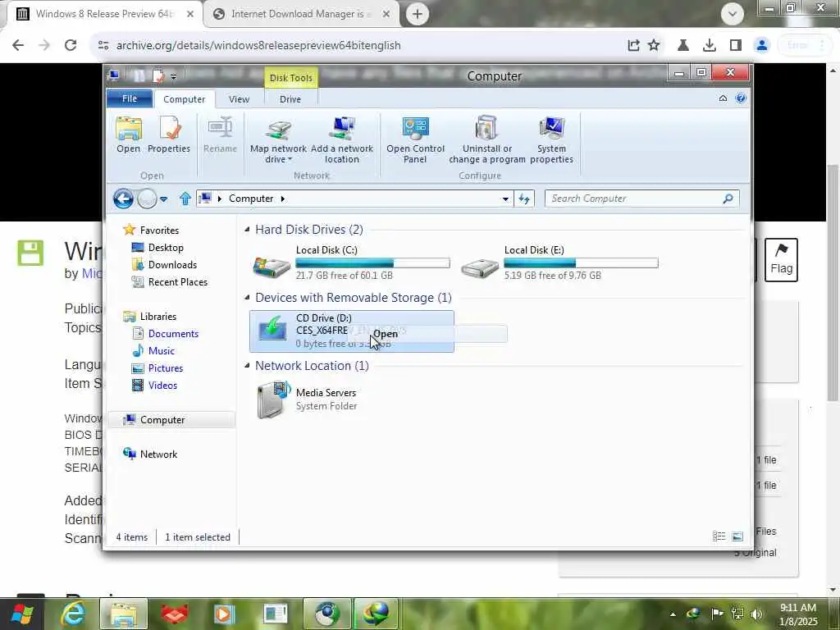Show hidden tray icons arrow
840x630 pixels.
(673, 614)
